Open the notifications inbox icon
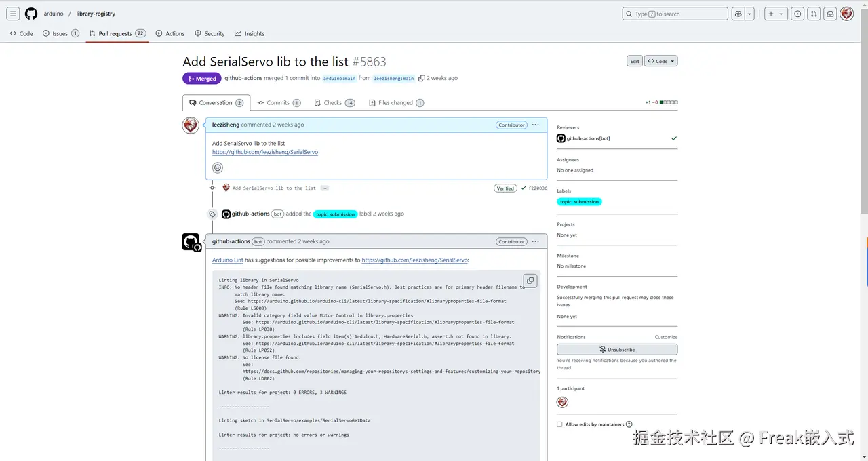 pos(830,14)
